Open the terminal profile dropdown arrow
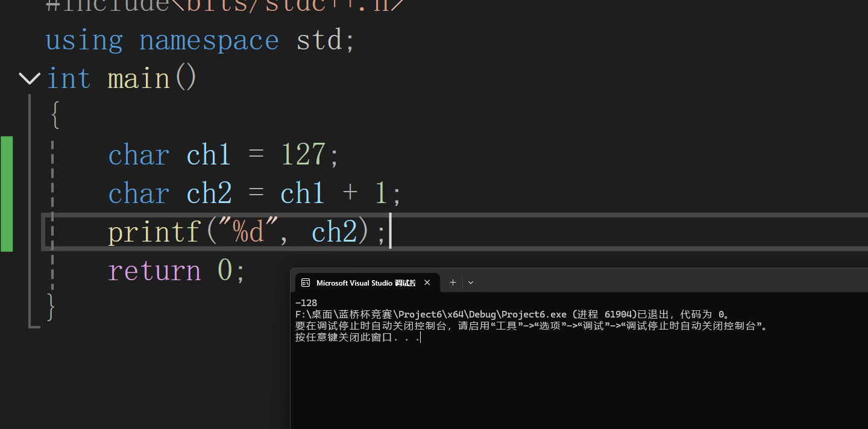The width and height of the screenshot is (868, 429). (x=471, y=282)
